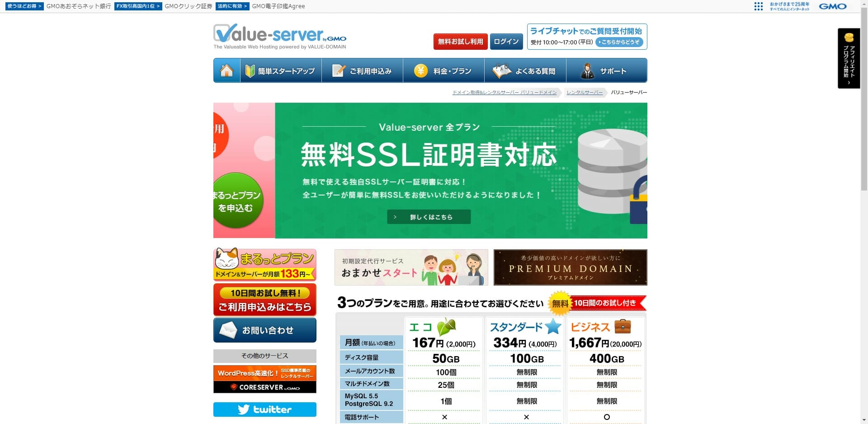Click the 100個 mail account value
Image resolution: width=868 pixels, height=424 pixels.
[x=446, y=372]
